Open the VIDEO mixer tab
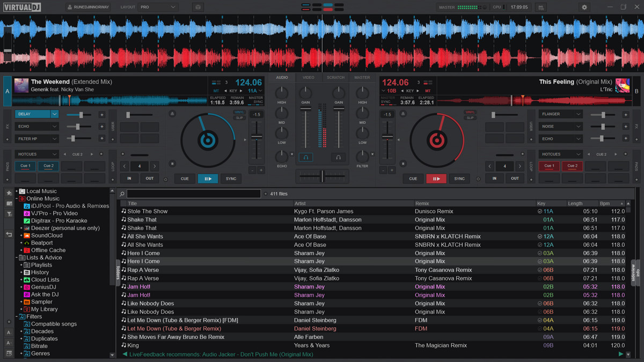The width and height of the screenshot is (644, 362). pyautogui.click(x=309, y=78)
